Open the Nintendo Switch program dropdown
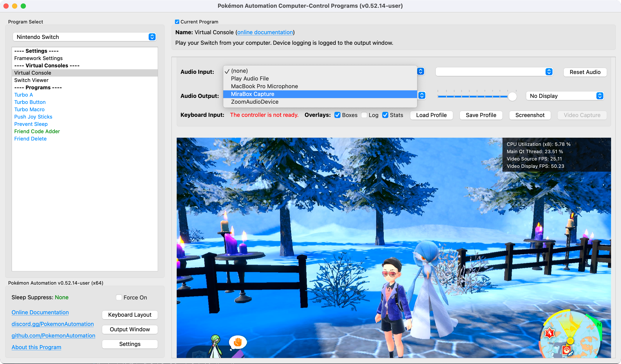Image resolution: width=621 pixels, height=364 pixels. point(84,37)
